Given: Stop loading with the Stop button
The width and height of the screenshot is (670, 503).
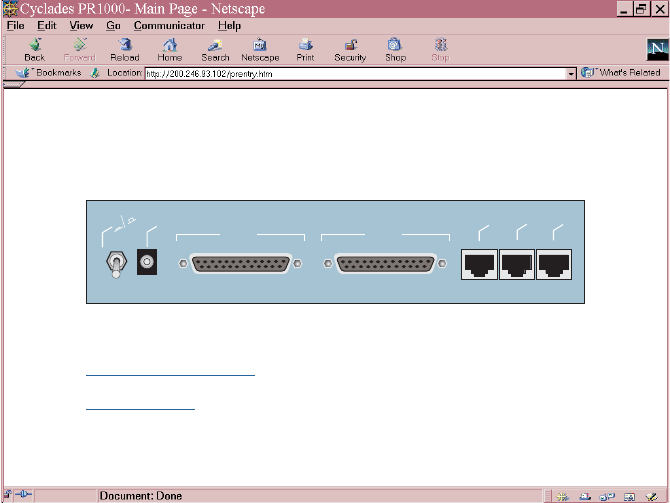Looking at the screenshot, I should click(441, 50).
